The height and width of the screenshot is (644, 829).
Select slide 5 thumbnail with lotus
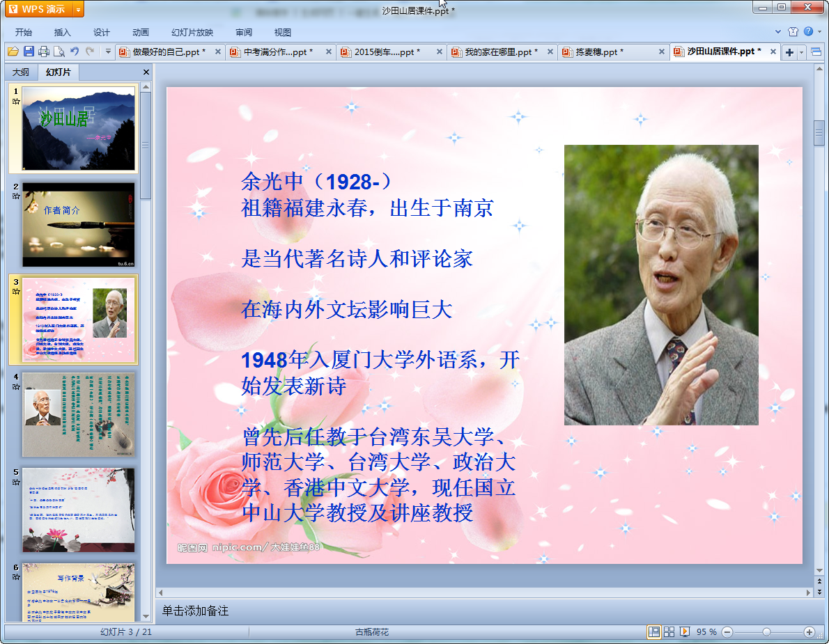click(78, 510)
